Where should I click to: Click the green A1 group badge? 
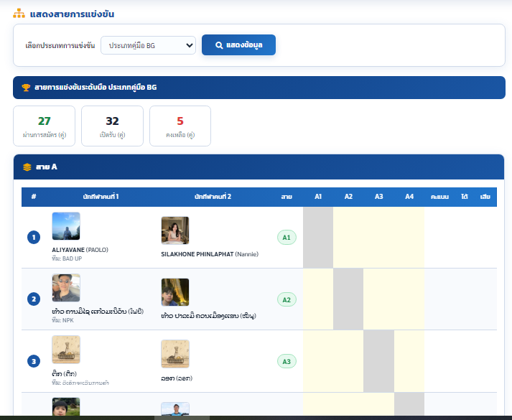(x=287, y=237)
